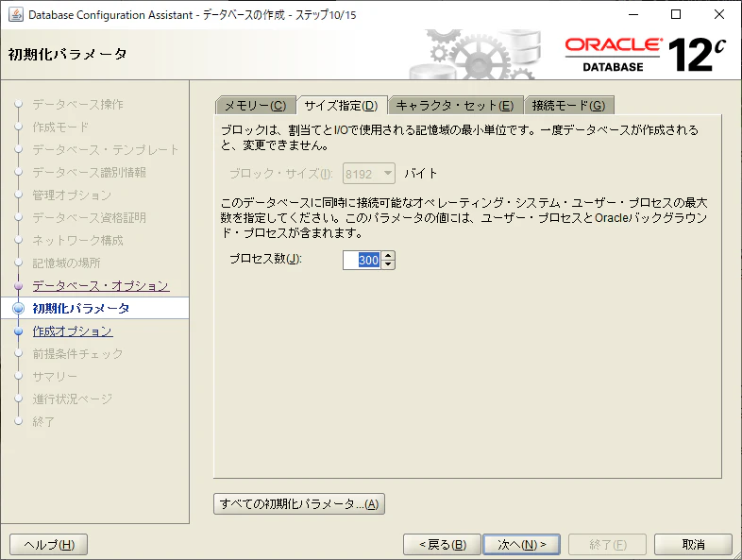
Task: Click the ネットワーク構成 step text
Action: coord(77,241)
